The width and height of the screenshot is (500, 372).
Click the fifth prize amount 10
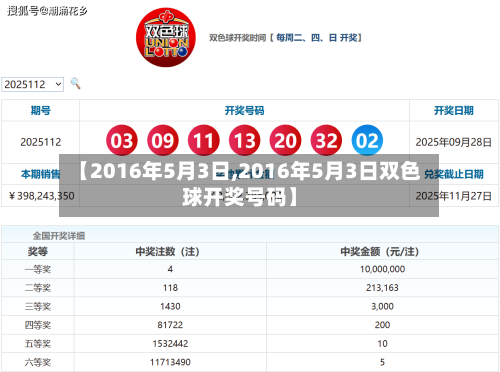pos(382,344)
